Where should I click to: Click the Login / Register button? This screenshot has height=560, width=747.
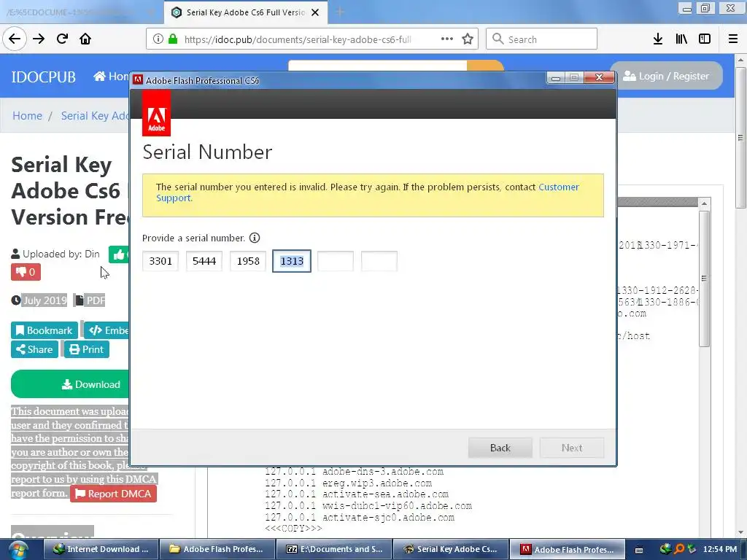pyautogui.click(x=666, y=76)
